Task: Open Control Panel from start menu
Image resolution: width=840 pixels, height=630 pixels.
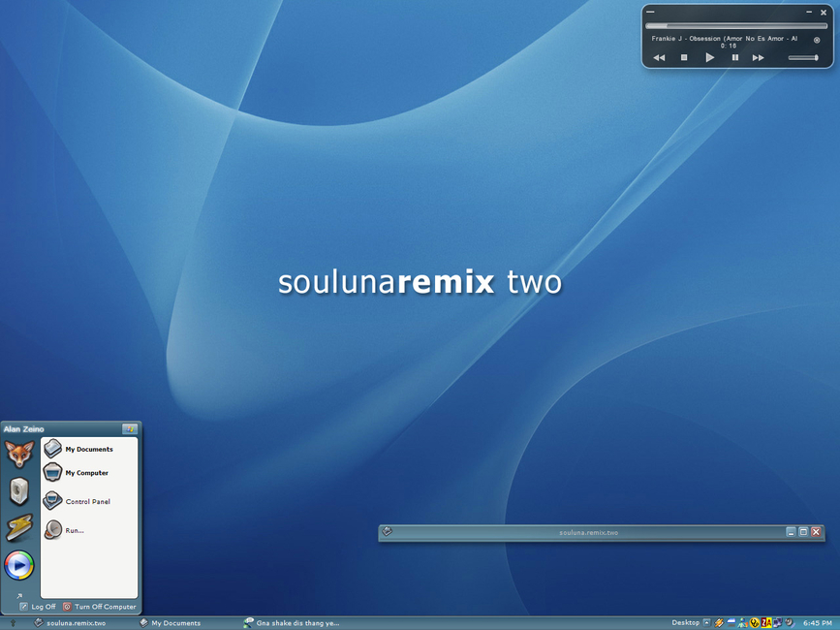Action: point(78,501)
